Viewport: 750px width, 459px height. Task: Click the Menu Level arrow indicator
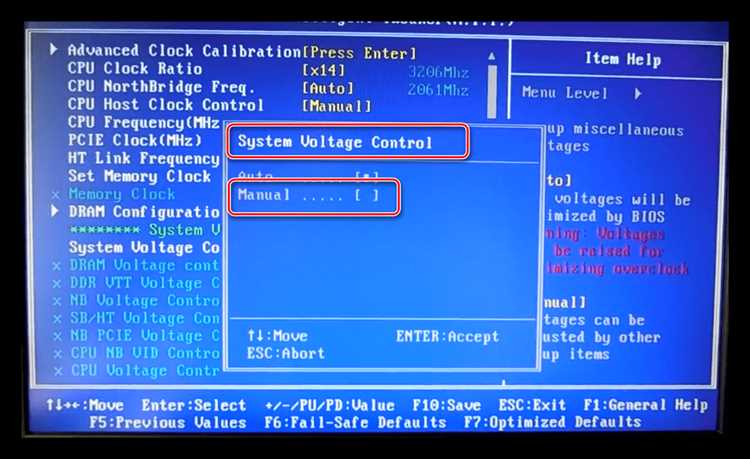tap(638, 93)
